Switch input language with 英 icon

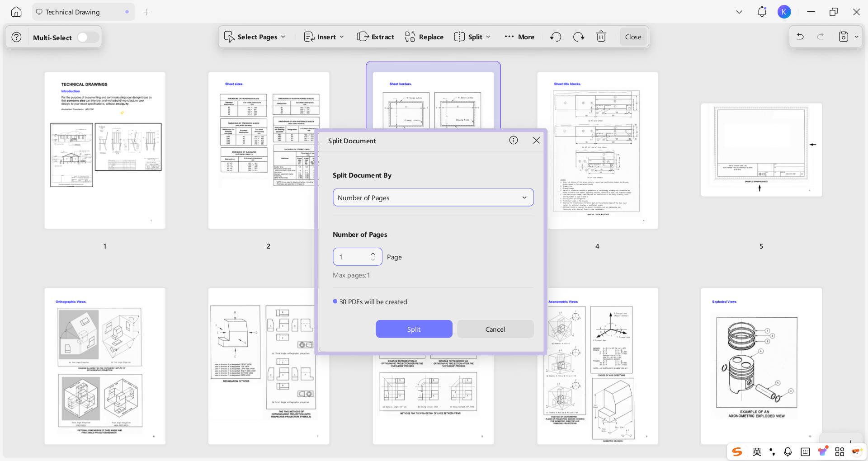[757, 452]
